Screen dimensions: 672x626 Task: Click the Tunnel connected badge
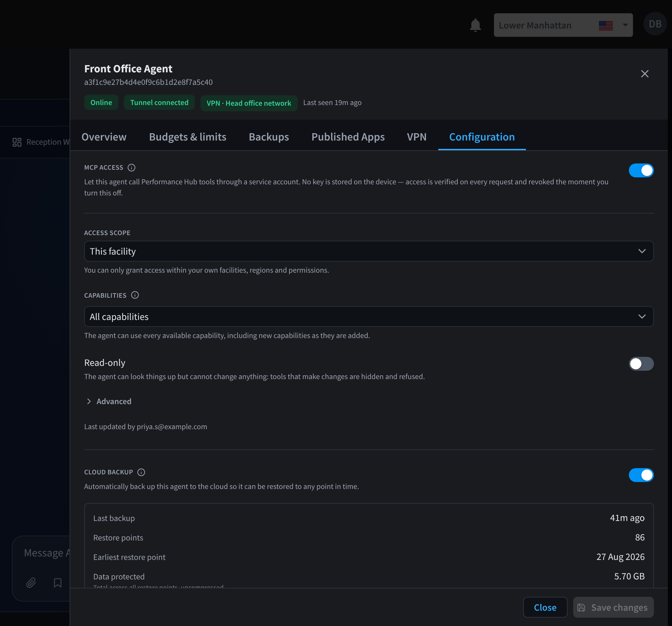pyautogui.click(x=159, y=103)
